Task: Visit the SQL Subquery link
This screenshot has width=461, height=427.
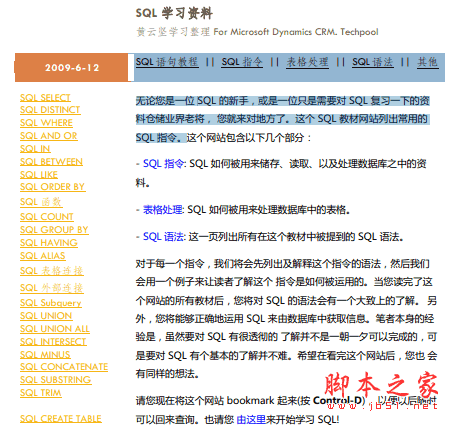Action: point(51,303)
